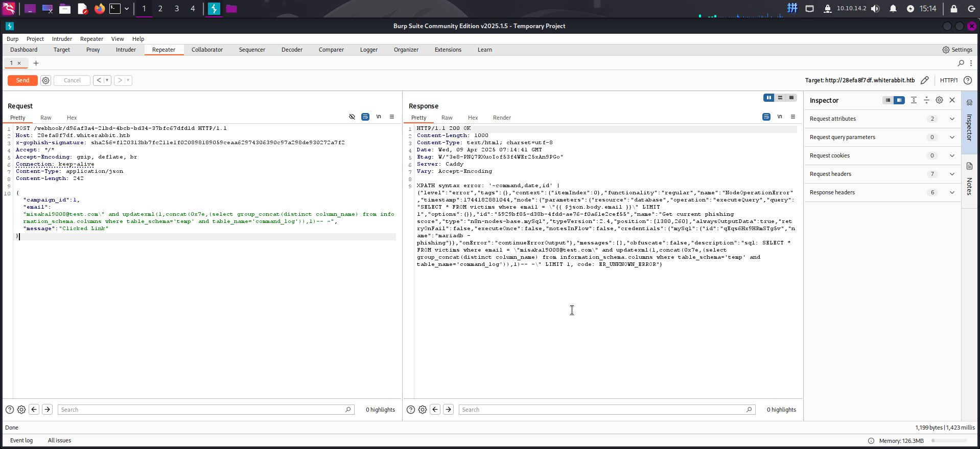
Task: Jump to previous Request search match
Action: (34, 410)
